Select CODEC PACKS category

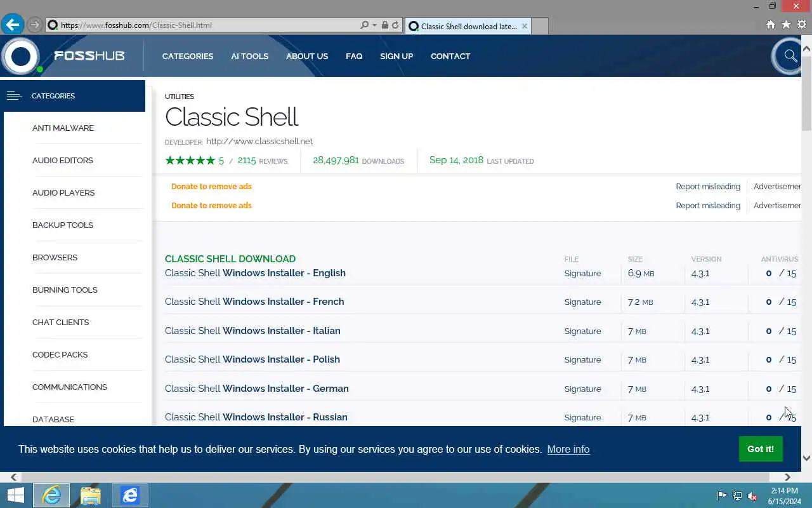tap(60, 355)
